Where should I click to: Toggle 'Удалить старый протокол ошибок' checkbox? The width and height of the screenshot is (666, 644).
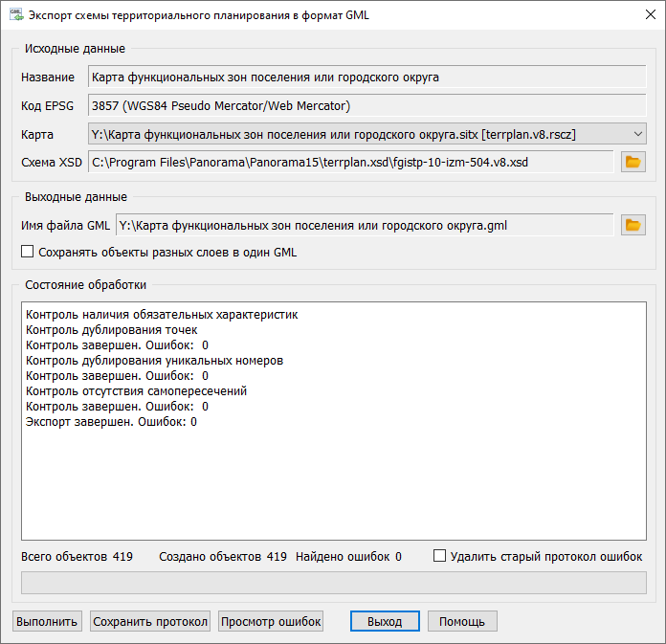440,556
